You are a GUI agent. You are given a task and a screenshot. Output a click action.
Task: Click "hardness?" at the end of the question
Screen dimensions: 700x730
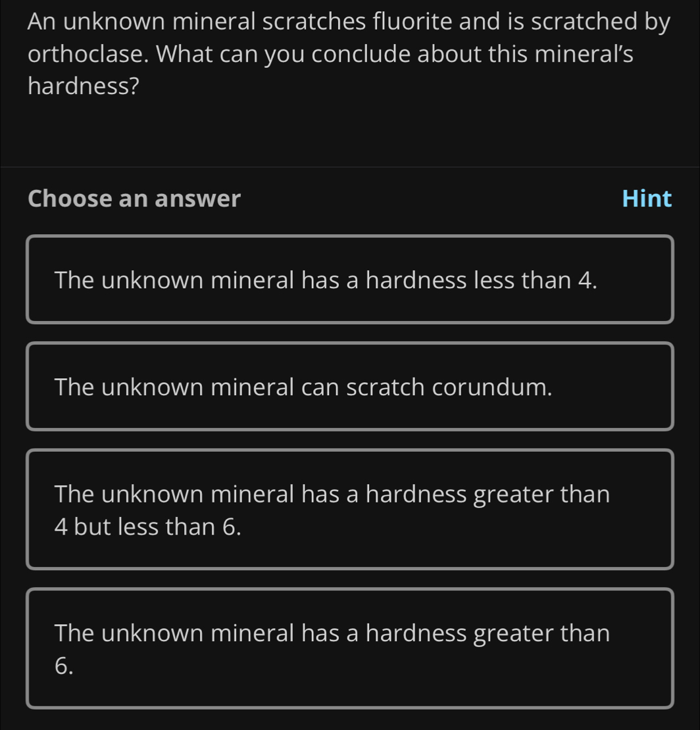click(84, 86)
